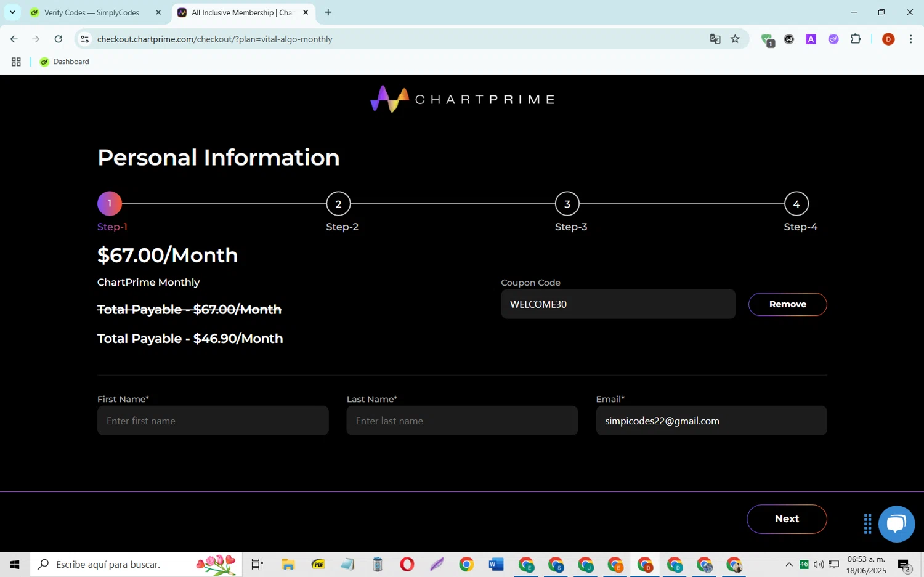Select the All Inclusive Membership tab
Screen dimensions: 924x577
tap(242, 12)
